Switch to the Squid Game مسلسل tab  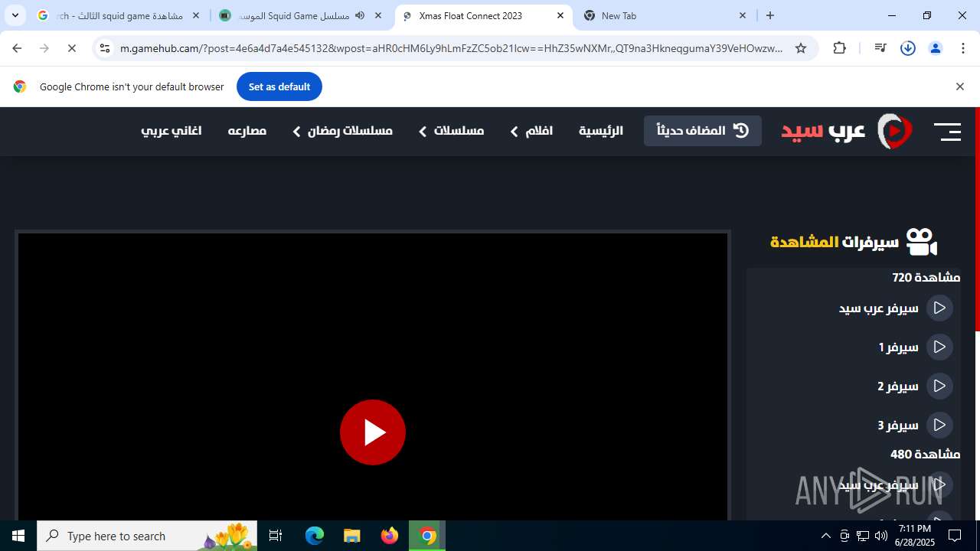pyautogui.click(x=302, y=15)
